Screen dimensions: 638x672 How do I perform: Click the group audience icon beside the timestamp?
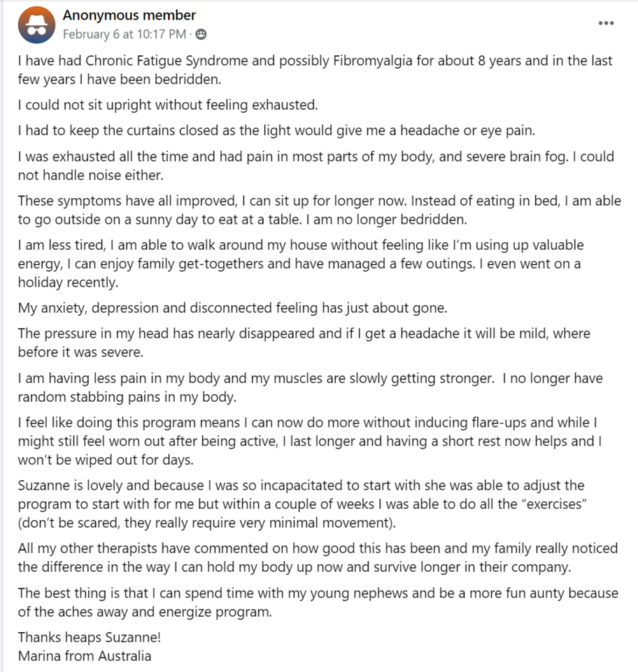click(x=201, y=34)
